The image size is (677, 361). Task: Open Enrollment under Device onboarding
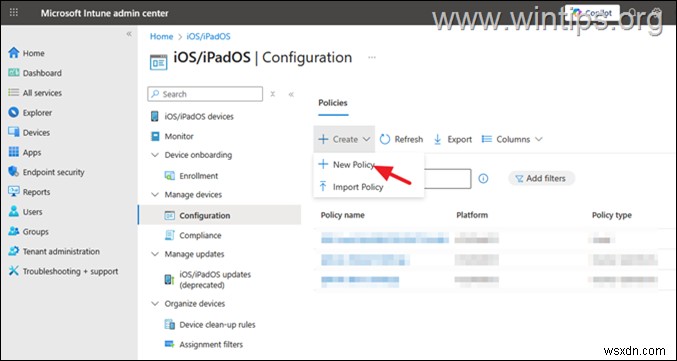[x=199, y=176]
